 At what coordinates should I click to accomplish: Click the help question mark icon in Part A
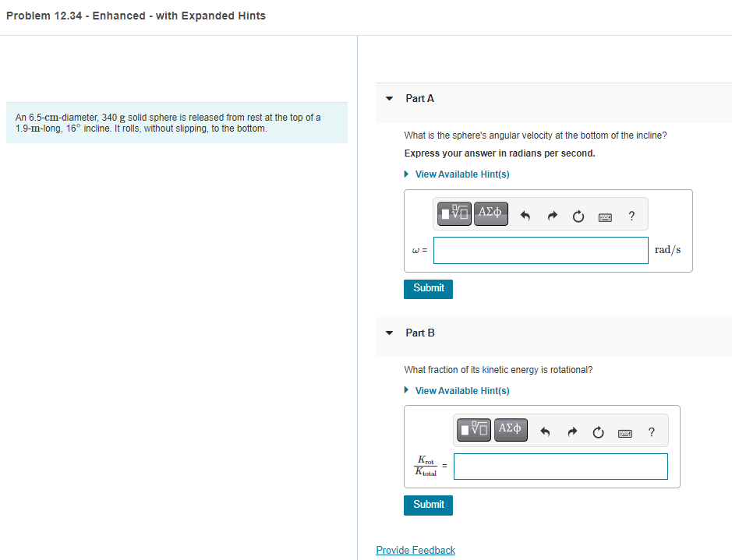tap(631, 216)
